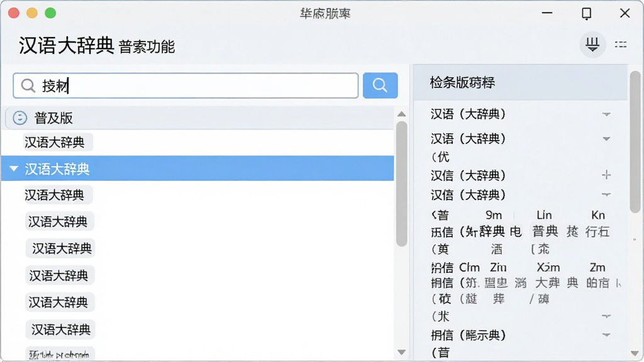Screen dimensions: 644x362
Task: Select the 拥信（膆示典）entry text
Action: tap(468, 335)
